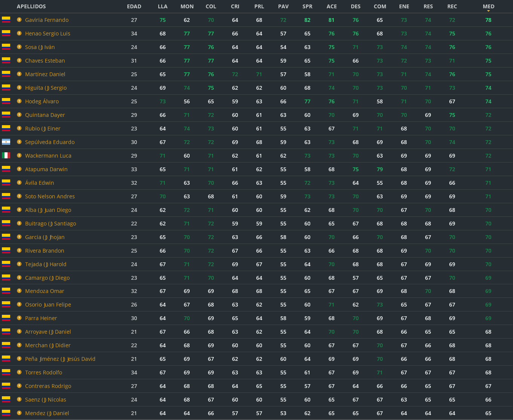Click the Argentina flag next to Sepúlveda Eduardo
Screen dimensions: 513x420
[6, 142]
